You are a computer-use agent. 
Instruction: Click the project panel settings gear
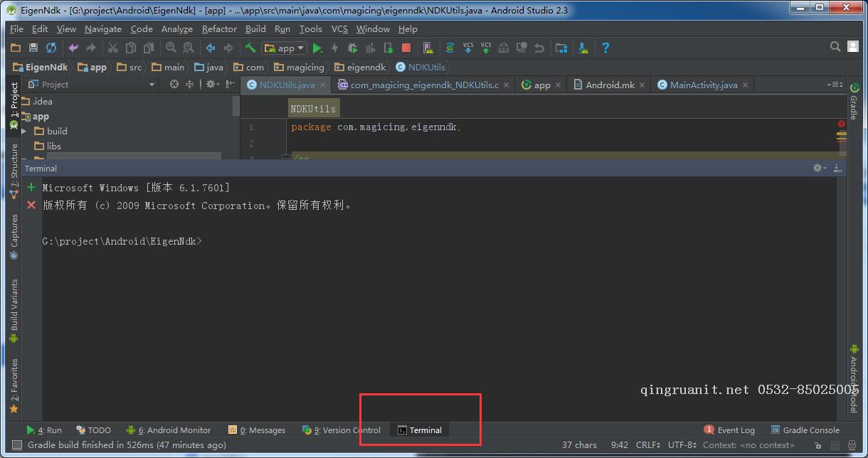[x=211, y=84]
